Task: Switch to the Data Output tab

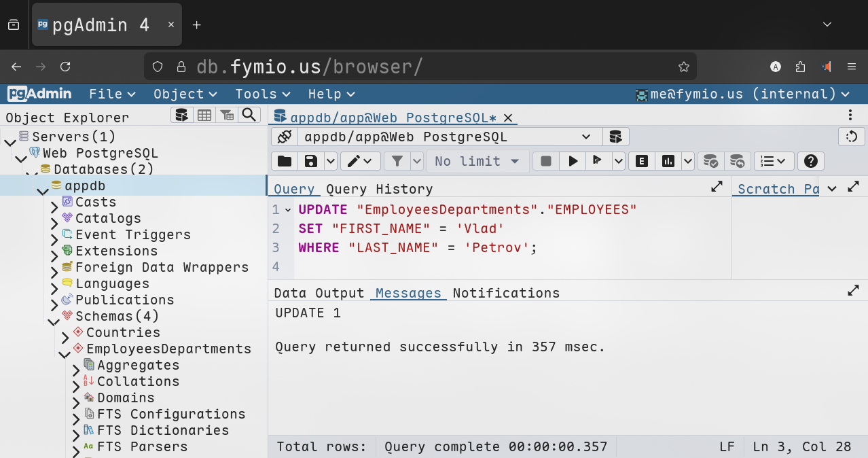Action: [x=319, y=293]
